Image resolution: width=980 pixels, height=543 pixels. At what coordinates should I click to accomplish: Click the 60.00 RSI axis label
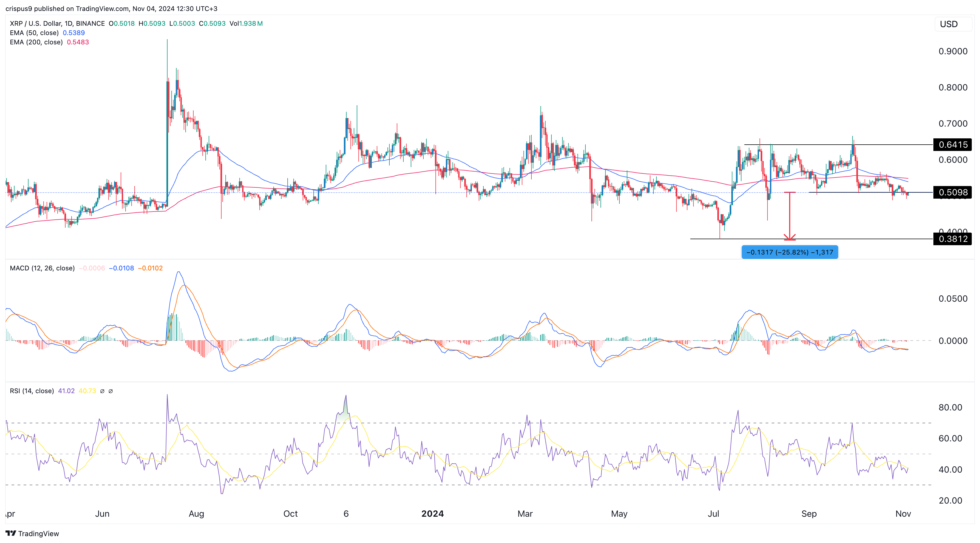click(950, 439)
